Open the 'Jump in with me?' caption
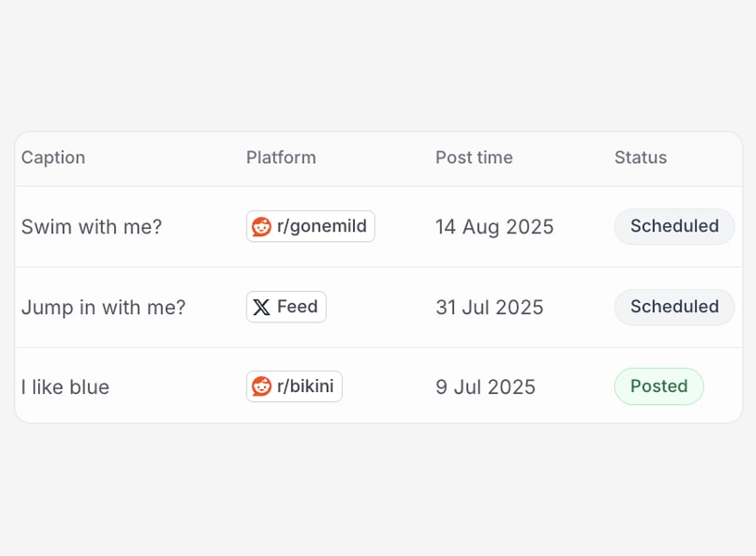The height and width of the screenshot is (556, 756). [103, 308]
